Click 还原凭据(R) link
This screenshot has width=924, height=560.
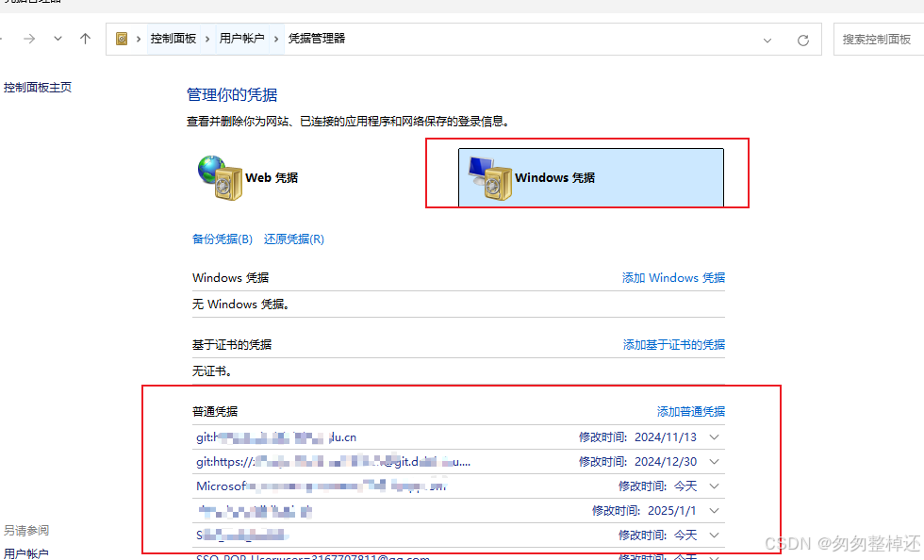tap(294, 239)
